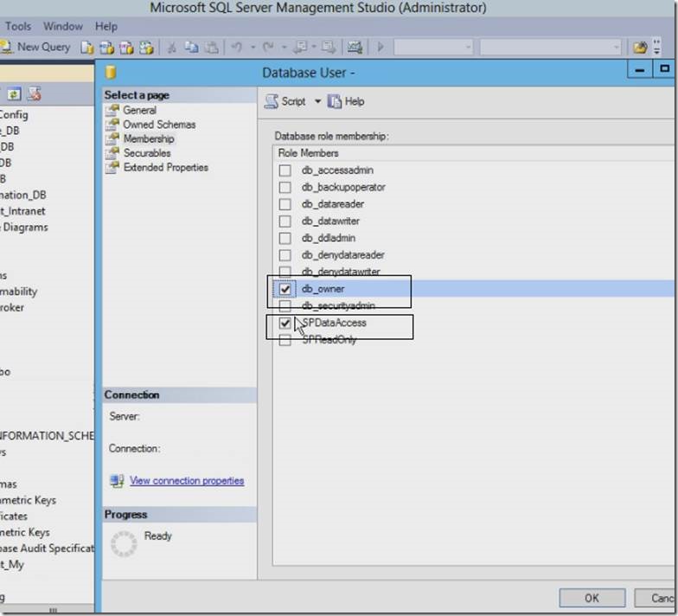The height and width of the screenshot is (616, 678).
Task: Click the Redo arrow icon
Action: (x=268, y=47)
